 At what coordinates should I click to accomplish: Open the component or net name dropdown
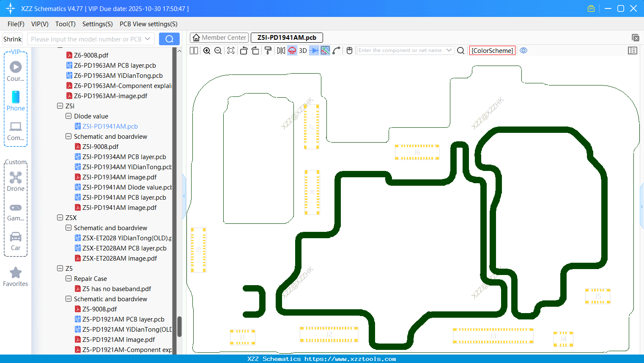(x=449, y=50)
